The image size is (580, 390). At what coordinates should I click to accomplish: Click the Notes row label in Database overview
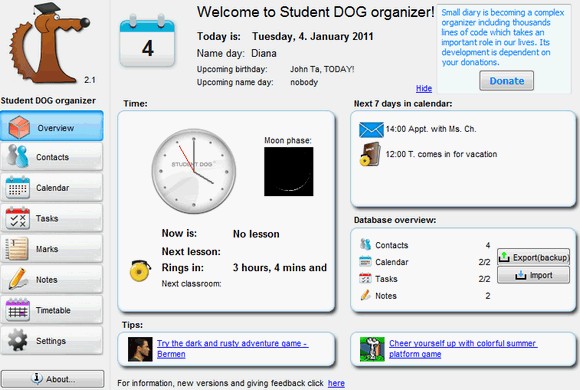point(386,296)
